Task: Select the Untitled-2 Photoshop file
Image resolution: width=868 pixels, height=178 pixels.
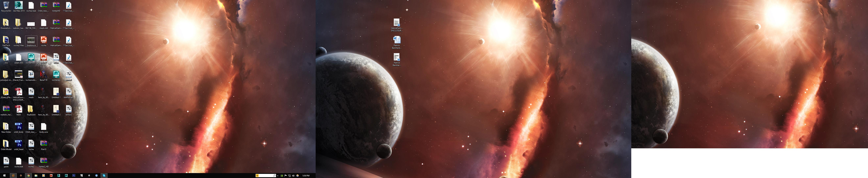Action: pyautogui.click(x=56, y=110)
